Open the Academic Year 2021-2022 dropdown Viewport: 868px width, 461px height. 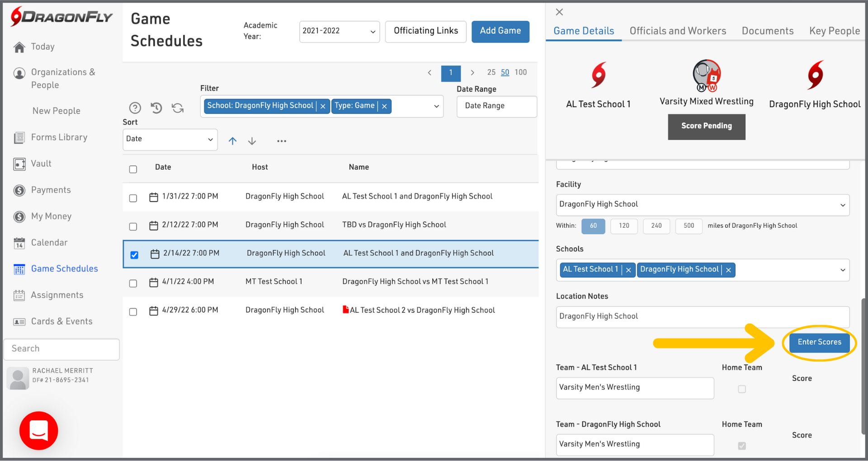pos(339,31)
